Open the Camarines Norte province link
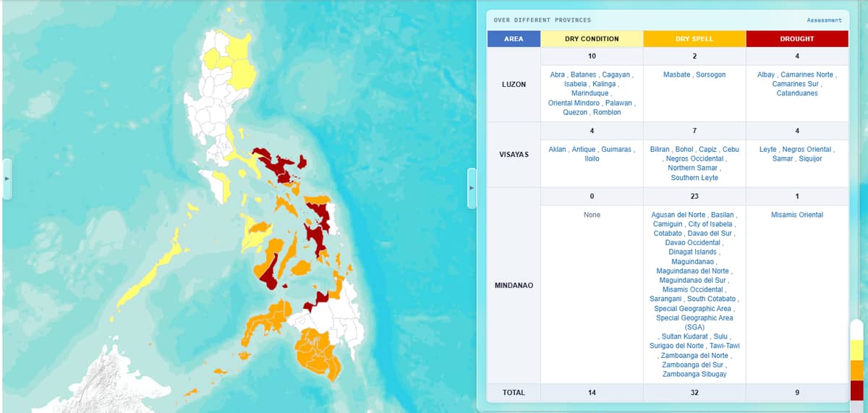 [807, 74]
